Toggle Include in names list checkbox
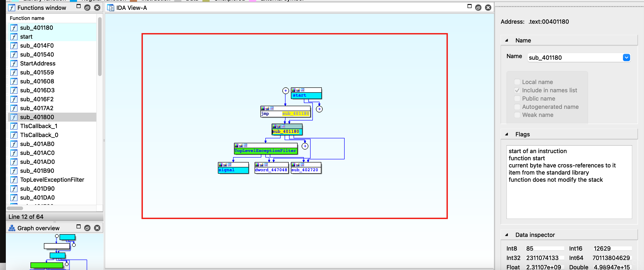This screenshot has width=644, height=270. [x=517, y=90]
